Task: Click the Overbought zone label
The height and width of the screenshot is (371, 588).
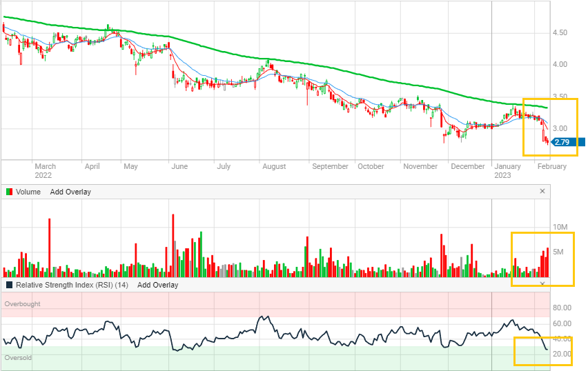Action: click(23, 303)
